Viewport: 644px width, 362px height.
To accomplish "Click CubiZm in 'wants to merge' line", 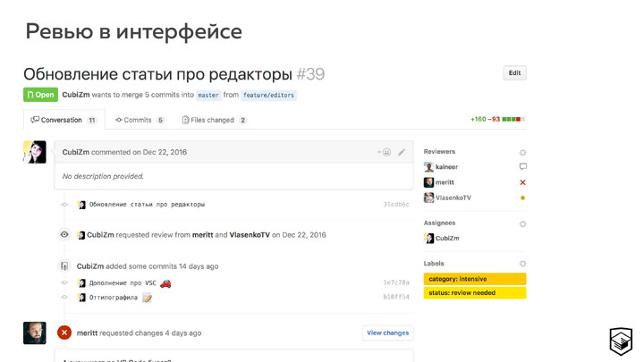I will [76, 95].
